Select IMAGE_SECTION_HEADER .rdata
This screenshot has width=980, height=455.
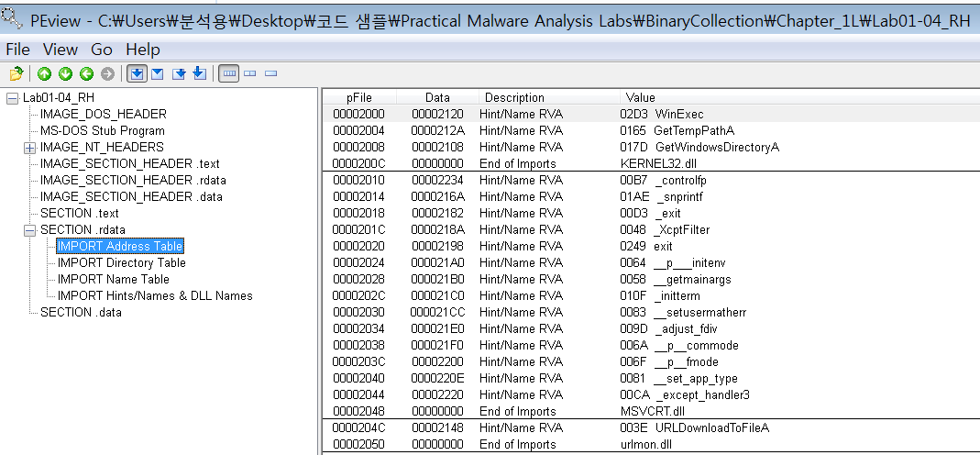point(133,180)
